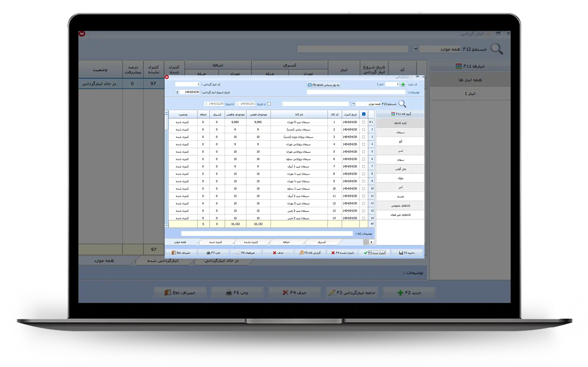Image resolution: width=588 pixels, height=367 pixels.
Task: Click table scroll down arrow
Action: pos(166,225)
